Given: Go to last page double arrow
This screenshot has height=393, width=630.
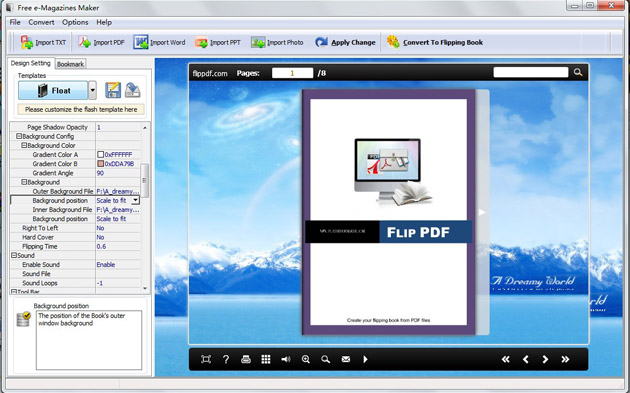Looking at the screenshot, I should click(565, 359).
